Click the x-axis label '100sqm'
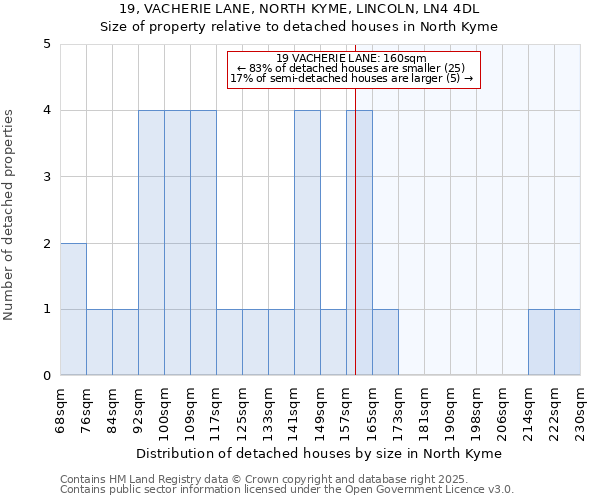 click(x=164, y=415)
